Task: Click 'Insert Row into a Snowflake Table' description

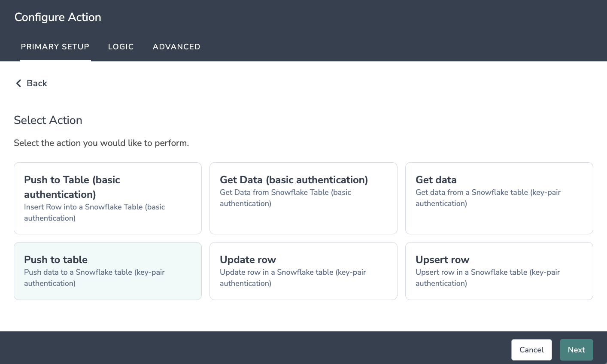Action: pyautogui.click(x=94, y=212)
